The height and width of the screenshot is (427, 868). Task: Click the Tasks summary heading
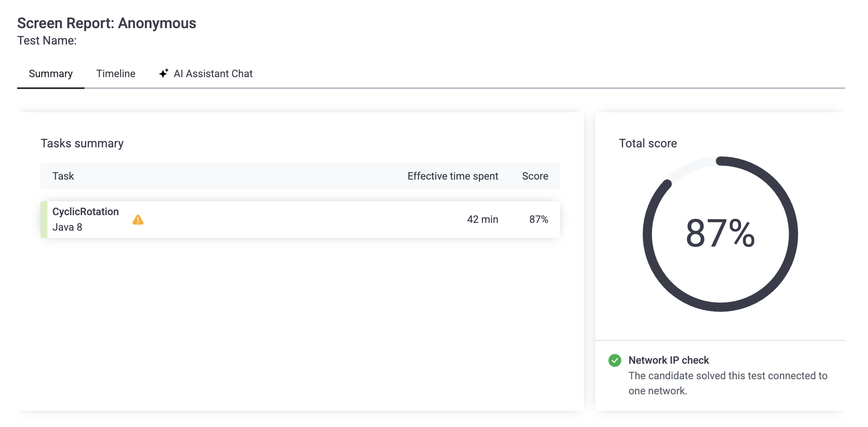[x=82, y=143]
